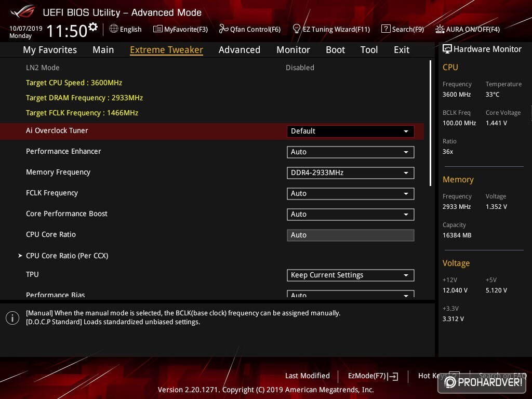Click the ROG logo icon
This screenshot has width=532, height=399.
coord(23,12)
